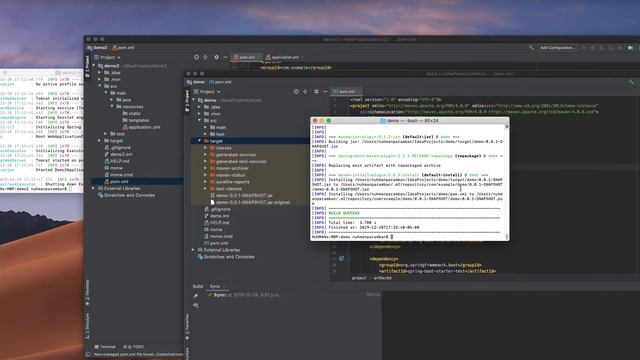640x360 pixels.
Task: Click pom.xml breadcrumb in demo2 navigation bar
Action: 123,48
